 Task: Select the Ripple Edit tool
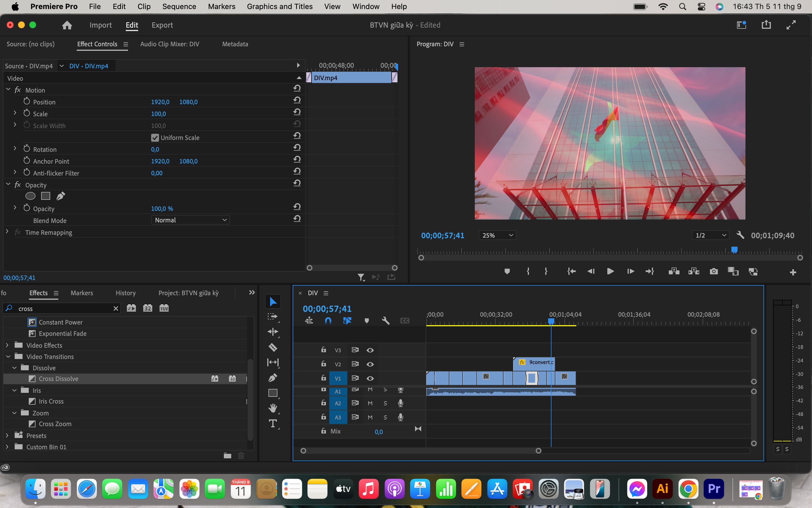[273, 332]
